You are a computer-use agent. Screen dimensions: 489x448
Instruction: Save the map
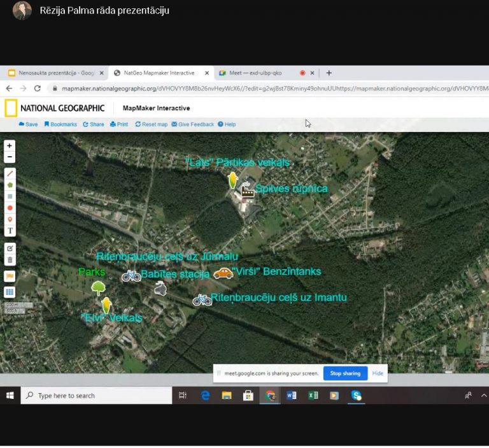tap(28, 124)
